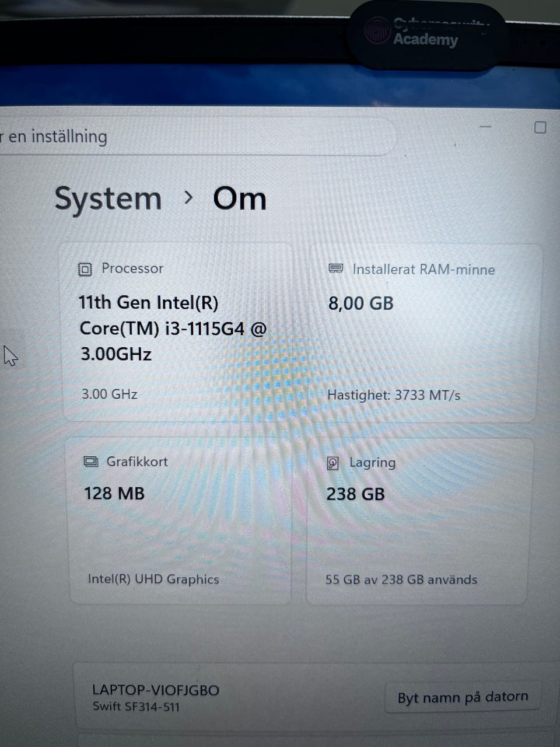Click the 3.00 GHz speed value
The height and width of the screenshot is (747, 560).
[x=110, y=394]
